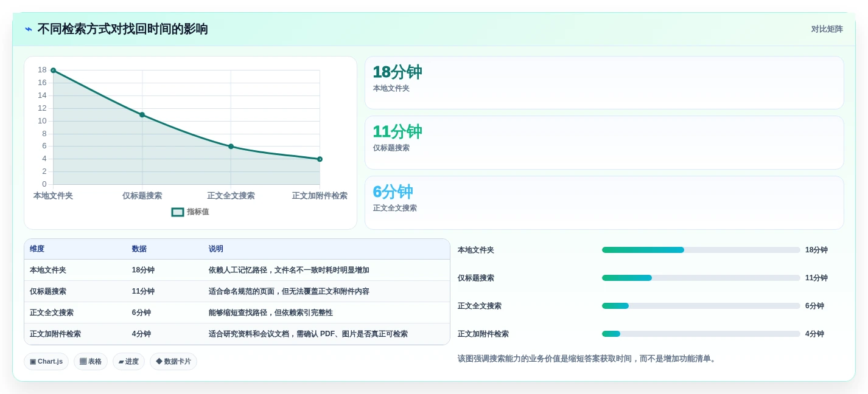Click the chart data point for 仅标题搜索
The width and height of the screenshot is (868, 394).
(142, 114)
